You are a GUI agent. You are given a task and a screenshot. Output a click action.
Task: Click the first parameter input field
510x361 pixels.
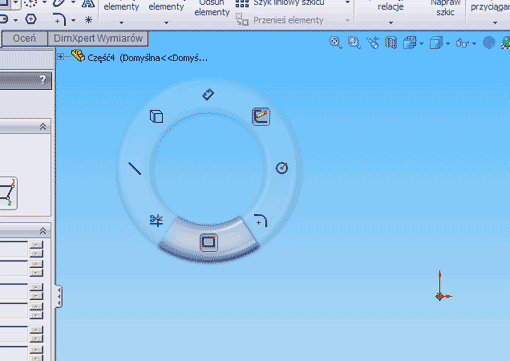click(x=14, y=249)
